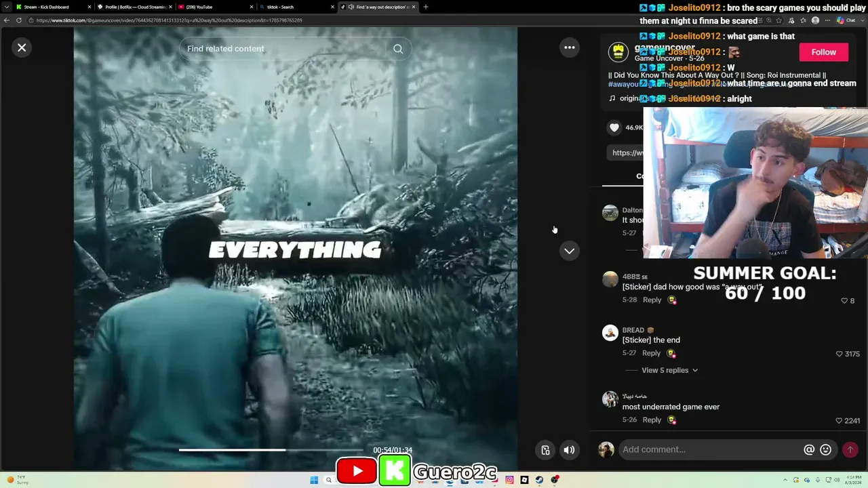Open a new browser tab
This screenshot has height=488, width=868.
click(x=426, y=7)
